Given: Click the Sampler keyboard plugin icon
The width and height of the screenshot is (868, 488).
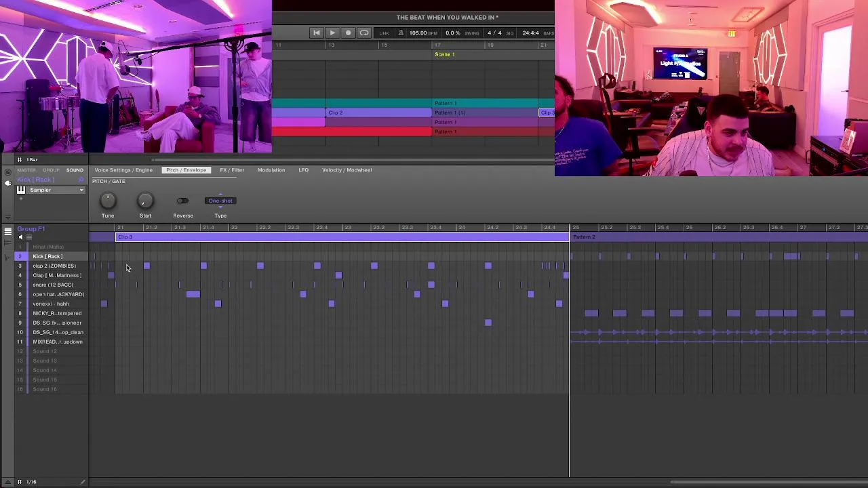Looking at the screenshot, I should click(x=20, y=190).
